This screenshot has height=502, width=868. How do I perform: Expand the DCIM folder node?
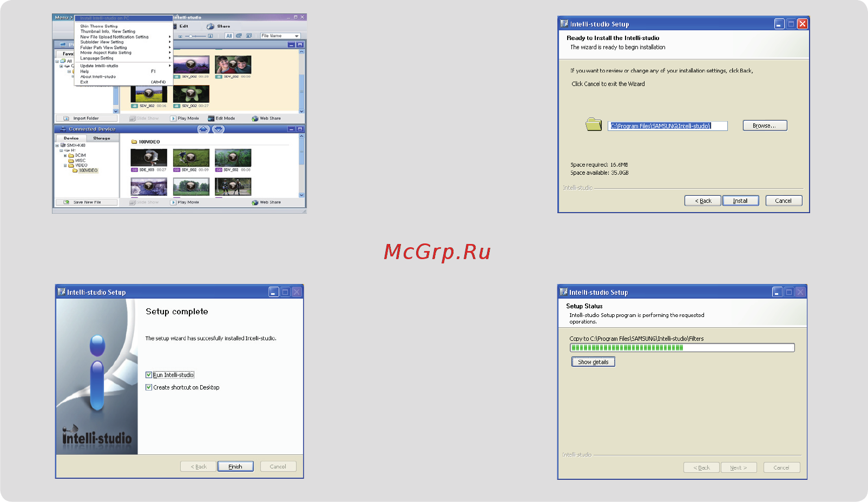(65, 155)
